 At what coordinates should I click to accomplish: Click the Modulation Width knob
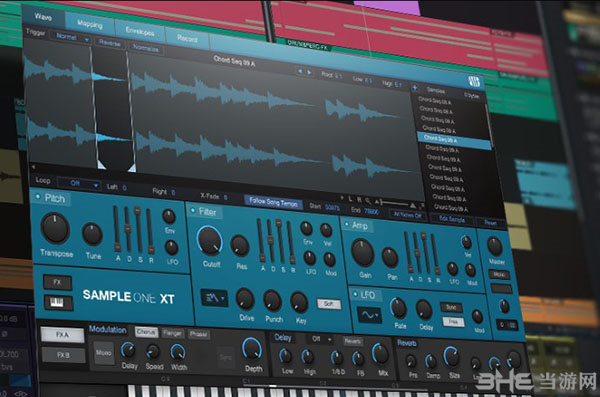tap(178, 352)
